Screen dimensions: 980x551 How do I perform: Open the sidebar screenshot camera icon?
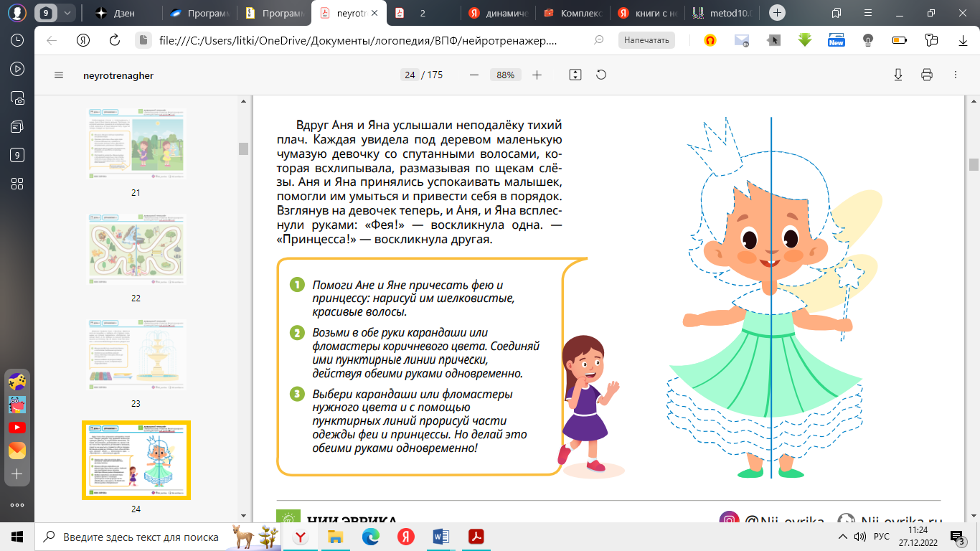point(17,98)
